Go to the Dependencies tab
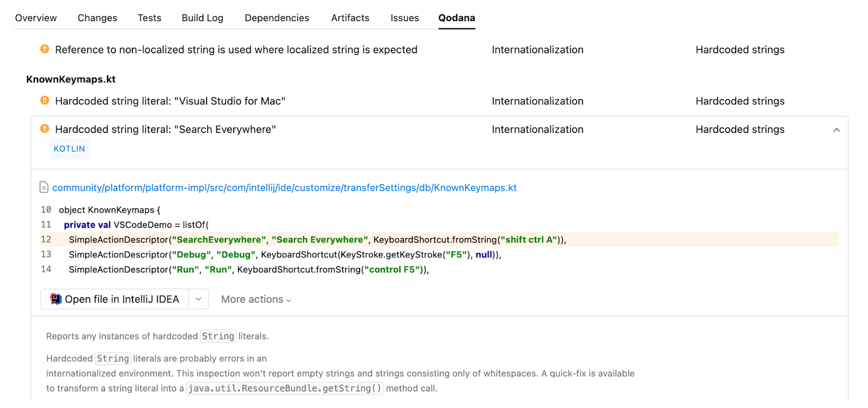 (x=277, y=18)
